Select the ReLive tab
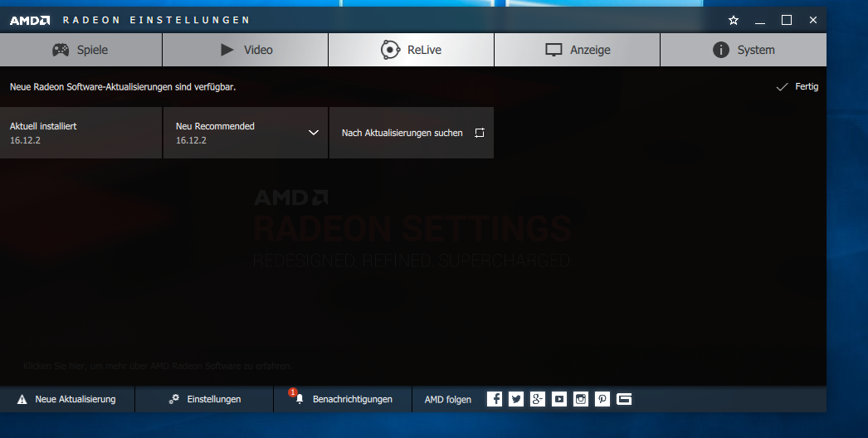This screenshot has height=438, width=868. pos(412,50)
